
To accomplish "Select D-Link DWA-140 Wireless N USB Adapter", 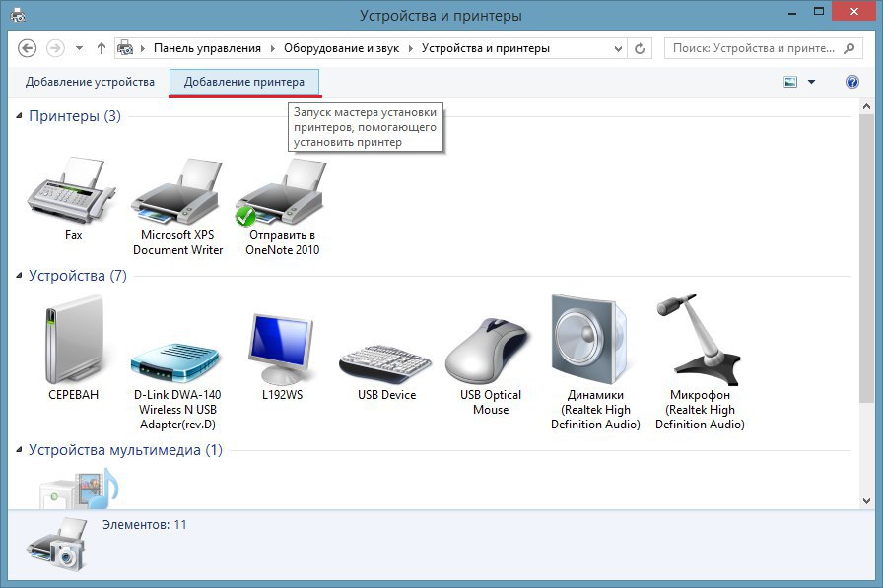I will point(175,362).
